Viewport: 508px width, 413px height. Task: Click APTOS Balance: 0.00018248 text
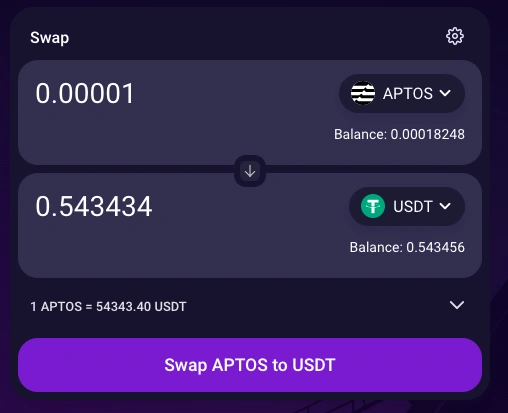pyautogui.click(x=399, y=134)
